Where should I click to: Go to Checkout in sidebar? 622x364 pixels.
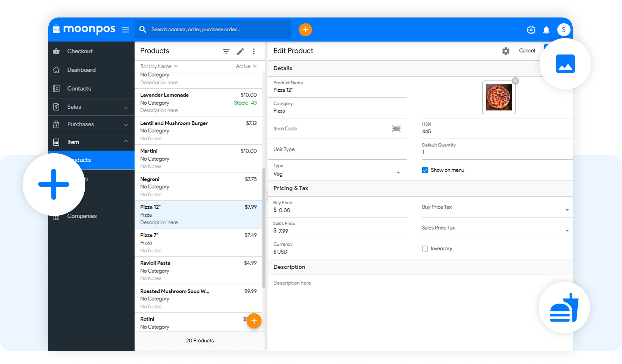[80, 51]
